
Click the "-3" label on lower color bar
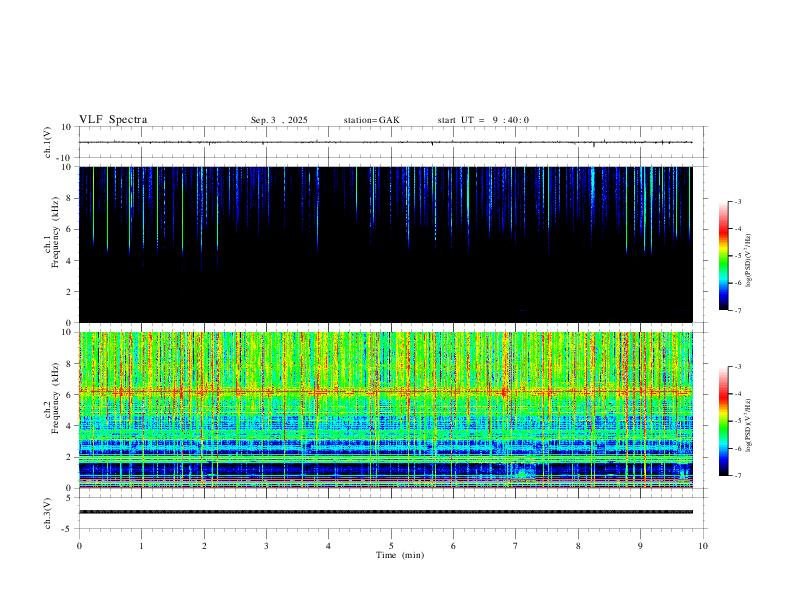point(738,367)
